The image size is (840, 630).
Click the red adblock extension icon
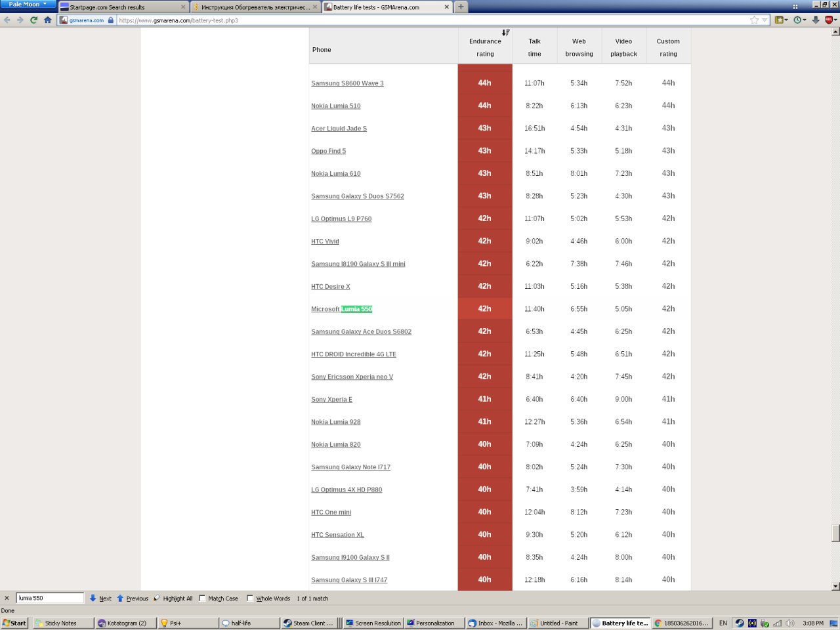point(829,20)
